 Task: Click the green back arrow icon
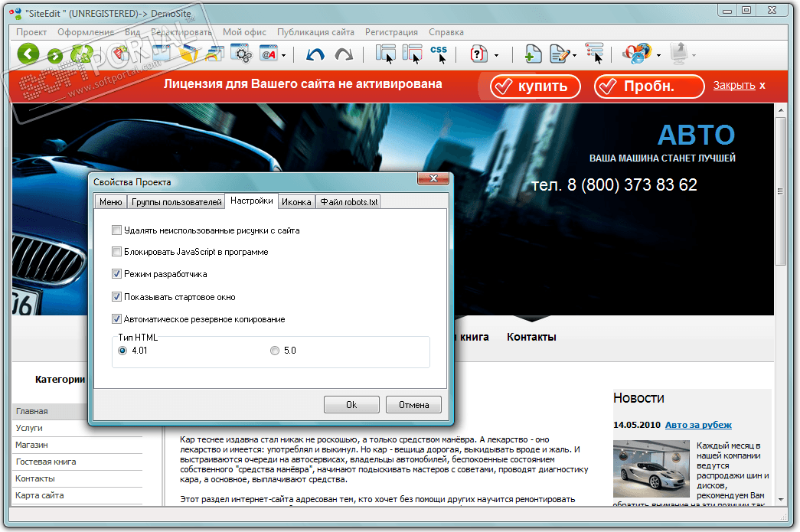(28, 54)
